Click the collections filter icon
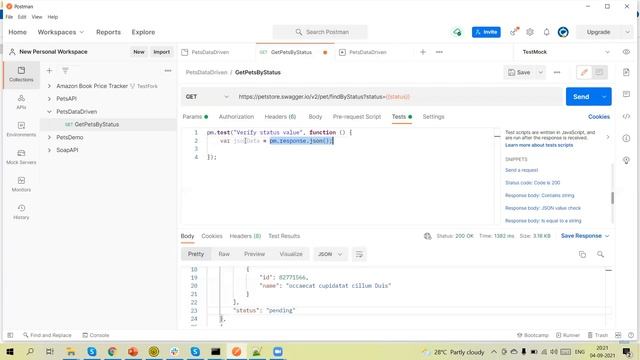This screenshot has height=360, width=640. click(65, 71)
